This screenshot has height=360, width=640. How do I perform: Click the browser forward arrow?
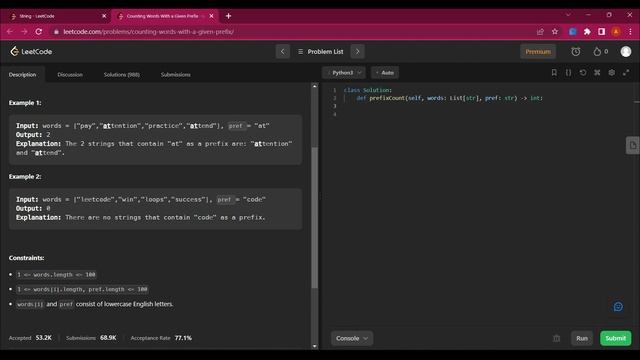pos(24,31)
